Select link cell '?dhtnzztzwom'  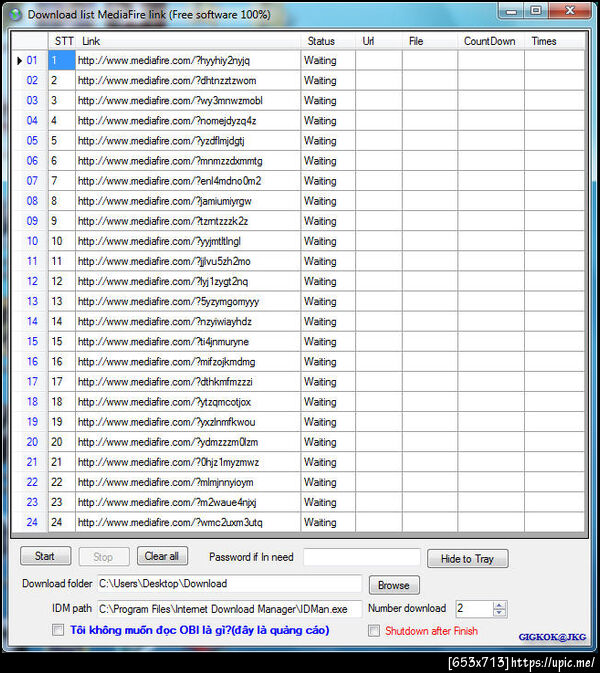[188, 81]
